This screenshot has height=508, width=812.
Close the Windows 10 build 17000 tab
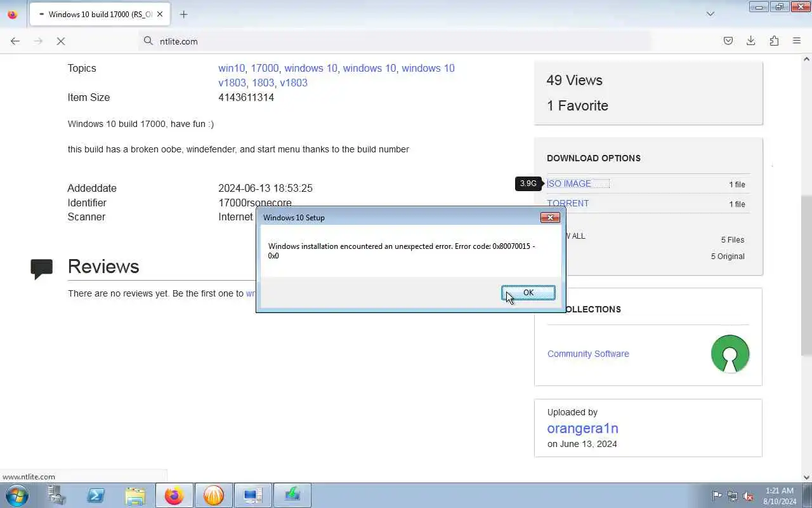click(159, 14)
